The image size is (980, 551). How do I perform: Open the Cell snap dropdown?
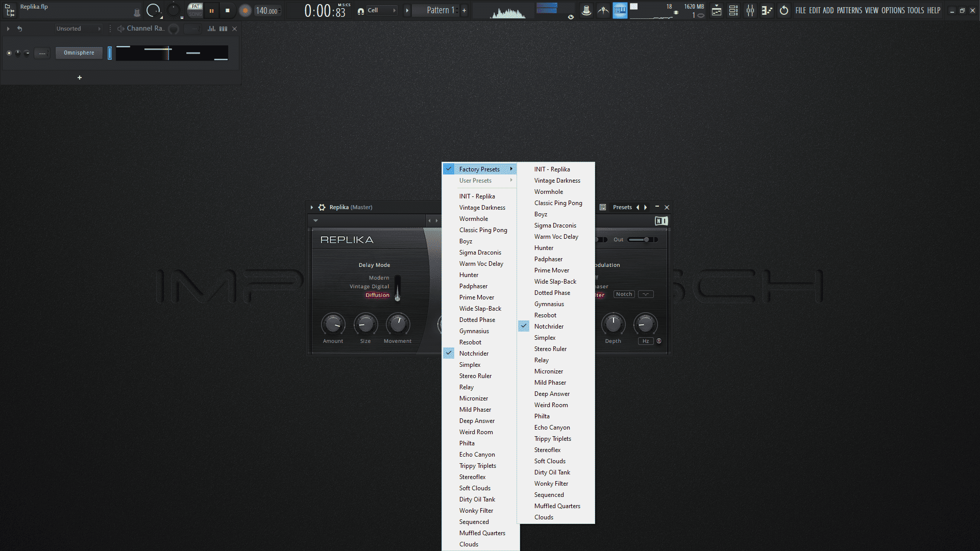(x=382, y=11)
